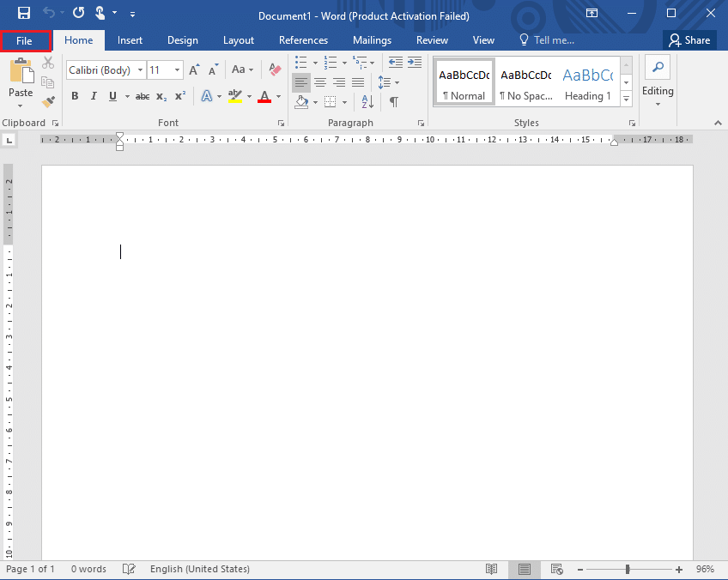Viewport: 728px width, 580px height.
Task: Open the Format Painter
Action: tap(48, 101)
